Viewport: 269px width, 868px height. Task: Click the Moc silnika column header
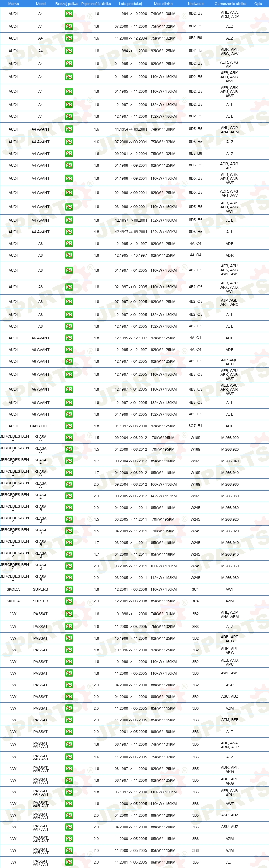pyautogui.click(x=163, y=4)
